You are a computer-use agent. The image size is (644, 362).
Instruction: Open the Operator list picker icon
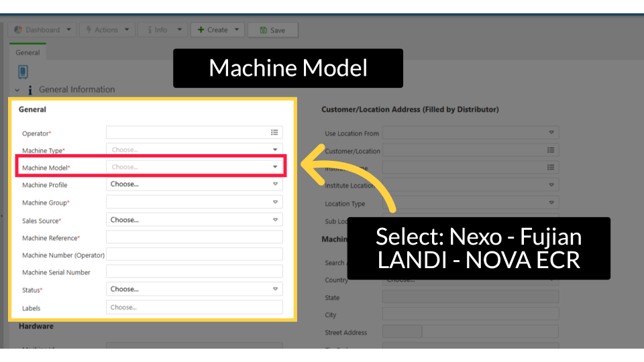point(274,132)
